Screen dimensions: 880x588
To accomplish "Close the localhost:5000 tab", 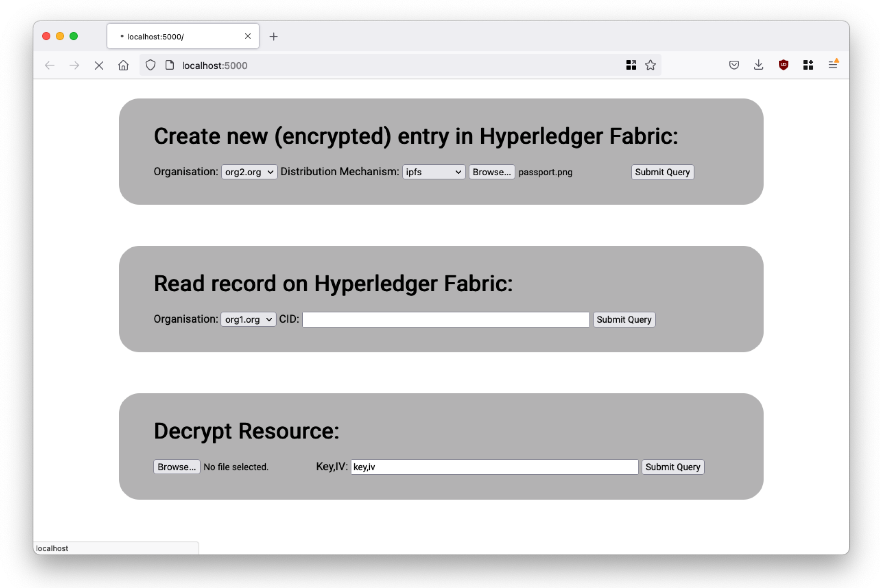I will click(248, 36).
